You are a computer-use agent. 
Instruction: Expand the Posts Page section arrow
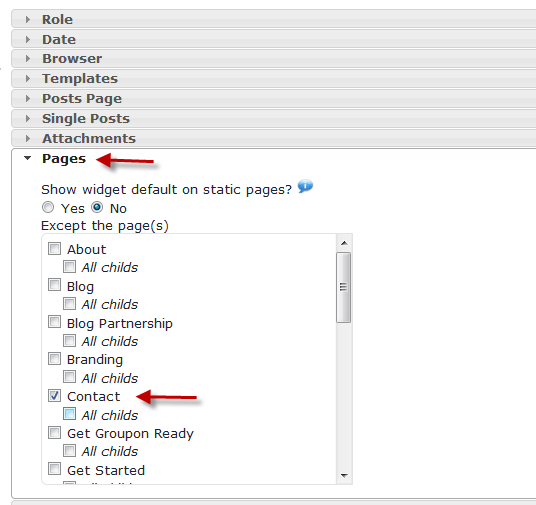click(x=28, y=98)
